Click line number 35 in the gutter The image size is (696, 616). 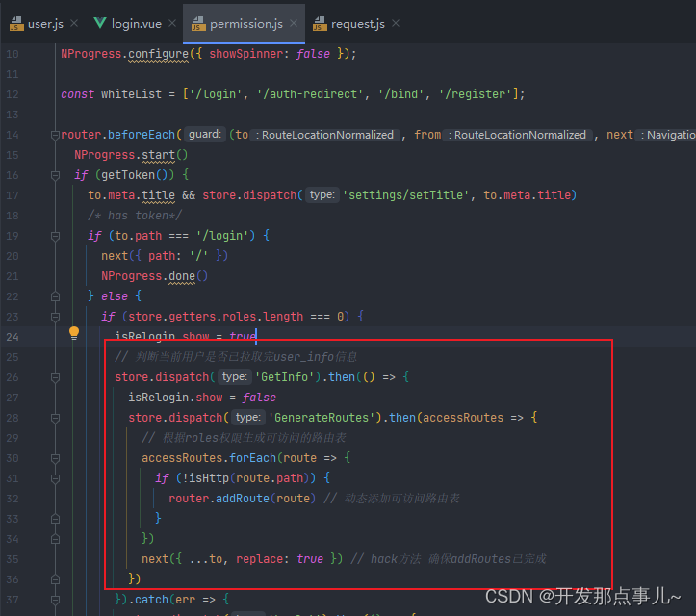[13, 559]
